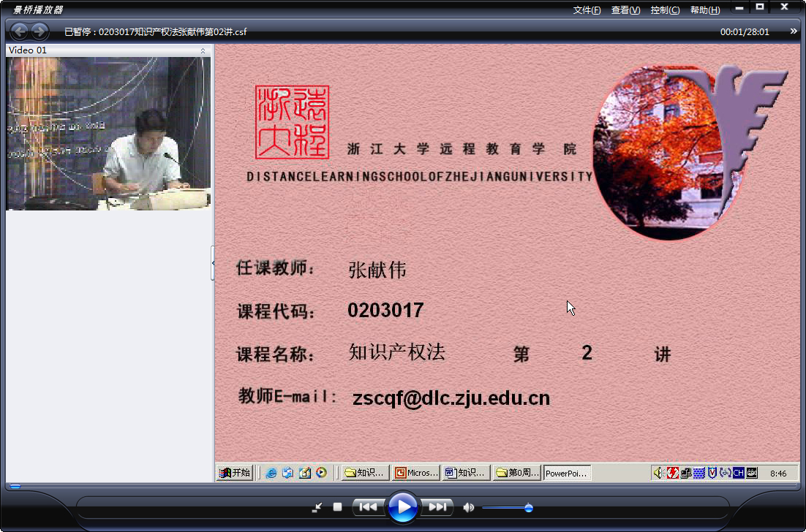The image size is (806, 532).
Task: Click the 第0周... folder taskbar button
Action: (517, 472)
